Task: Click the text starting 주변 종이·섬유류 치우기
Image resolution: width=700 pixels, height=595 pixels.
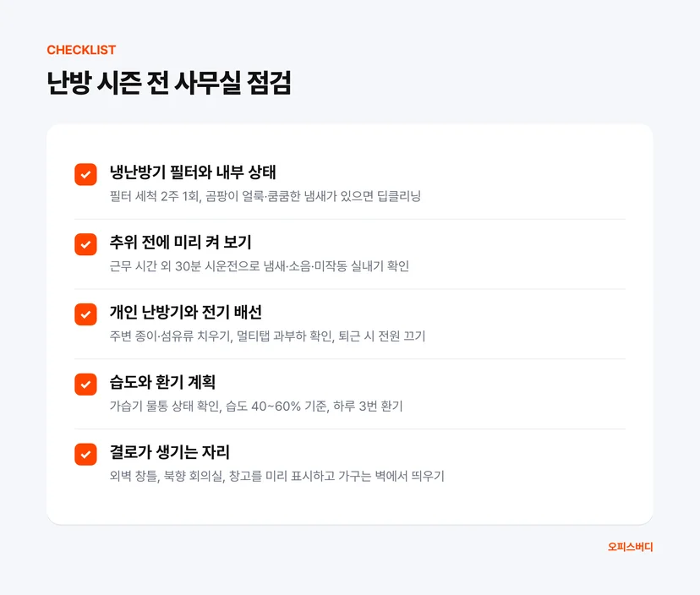Action: (267, 336)
